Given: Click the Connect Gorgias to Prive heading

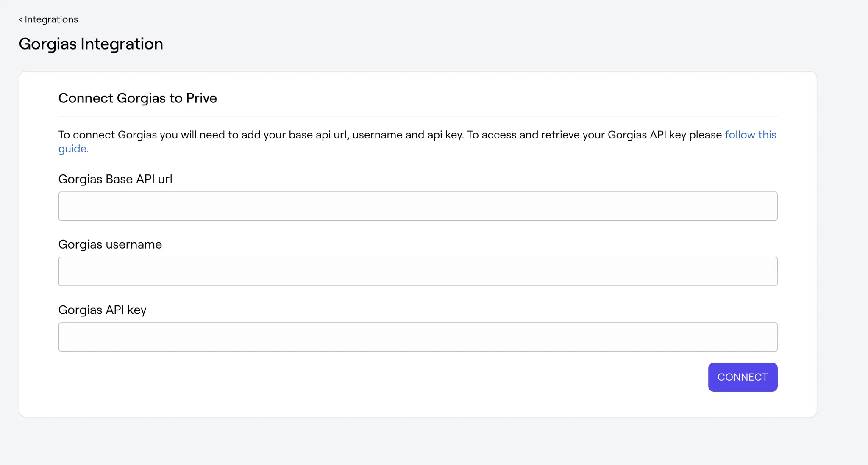Looking at the screenshot, I should [x=137, y=98].
